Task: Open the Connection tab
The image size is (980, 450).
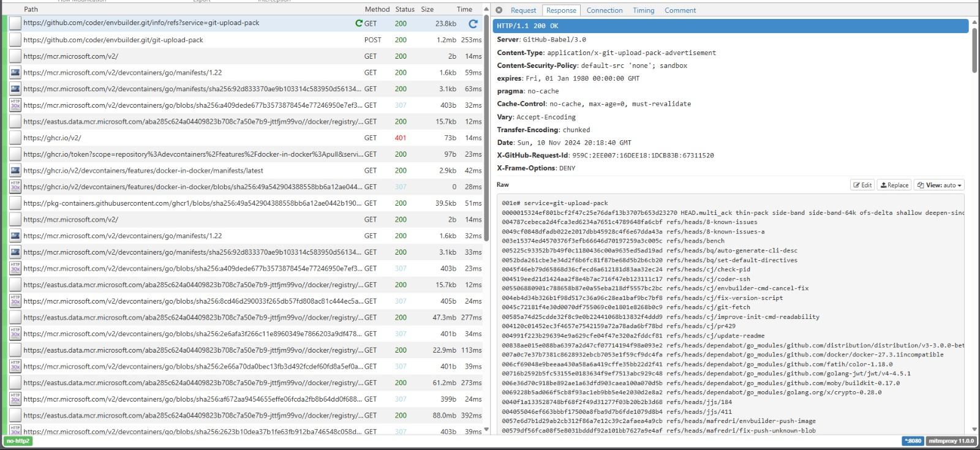Action: (x=605, y=10)
